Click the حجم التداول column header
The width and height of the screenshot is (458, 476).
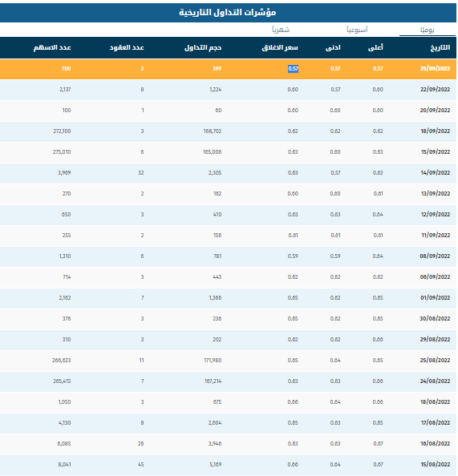(203, 47)
